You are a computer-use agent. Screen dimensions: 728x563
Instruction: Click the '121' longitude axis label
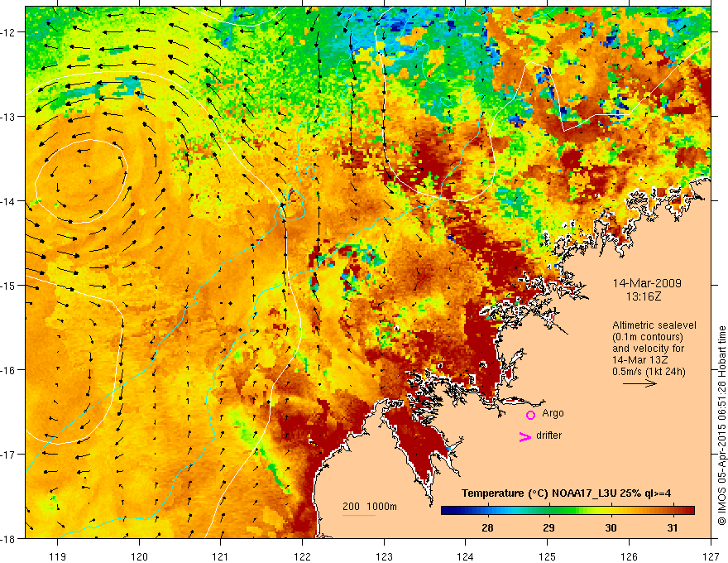pyautogui.click(x=221, y=556)
